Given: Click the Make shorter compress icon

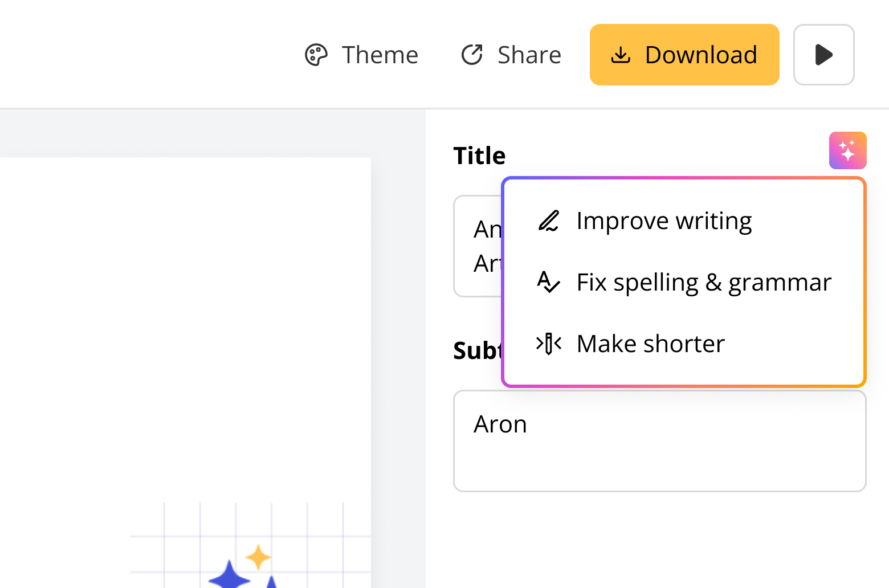Looking at the screenshot, I should coord(549,344).
